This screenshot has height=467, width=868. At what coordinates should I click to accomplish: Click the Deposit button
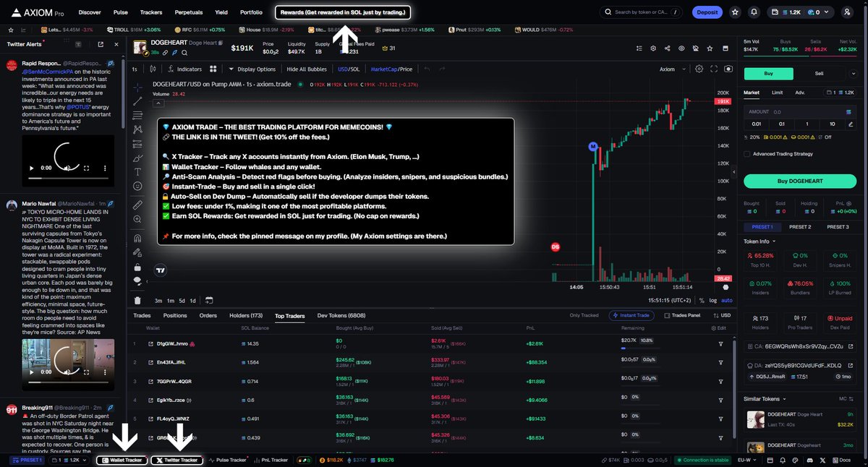pyautogui.click(x=707, y=12)
